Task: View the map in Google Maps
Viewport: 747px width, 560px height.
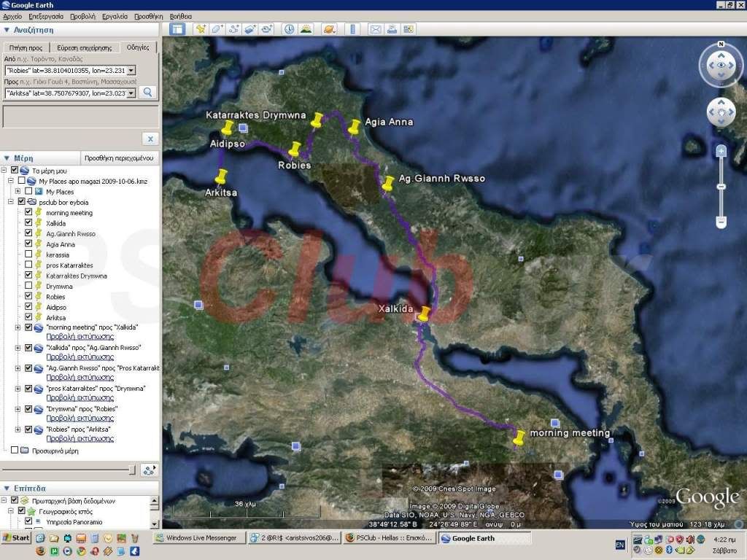Action: point(409,29)
